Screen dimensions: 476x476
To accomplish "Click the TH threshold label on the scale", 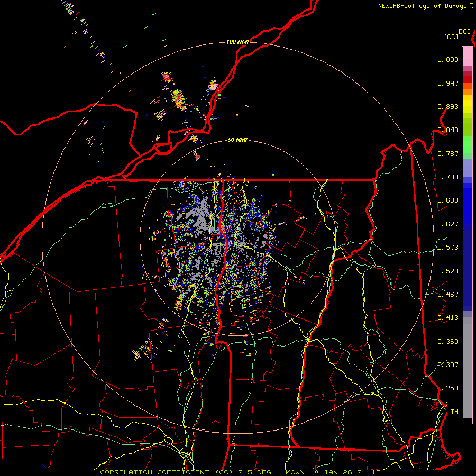I will point(454,411).
